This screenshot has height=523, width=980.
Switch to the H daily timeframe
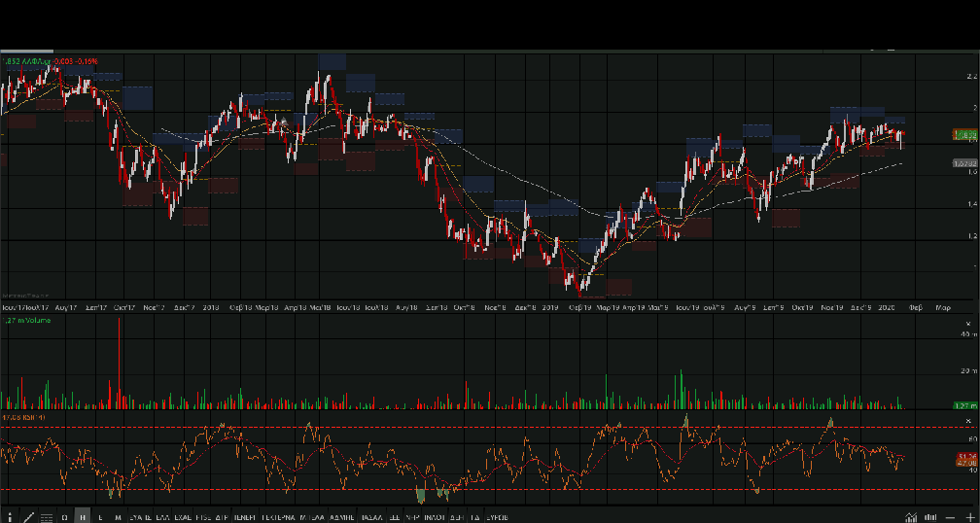pos(83,517)
